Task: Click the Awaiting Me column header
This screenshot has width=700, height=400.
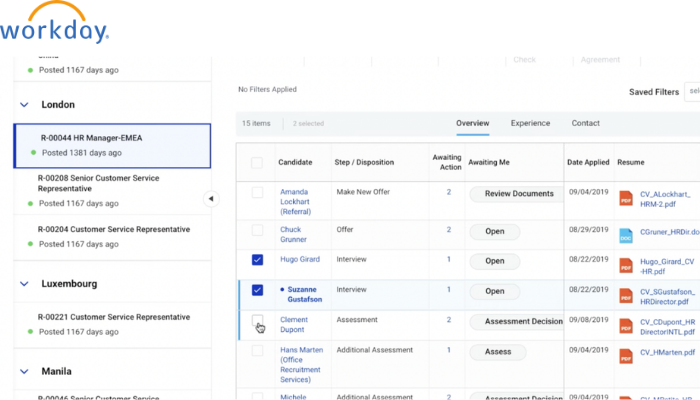Action: (x=489, y=162)
